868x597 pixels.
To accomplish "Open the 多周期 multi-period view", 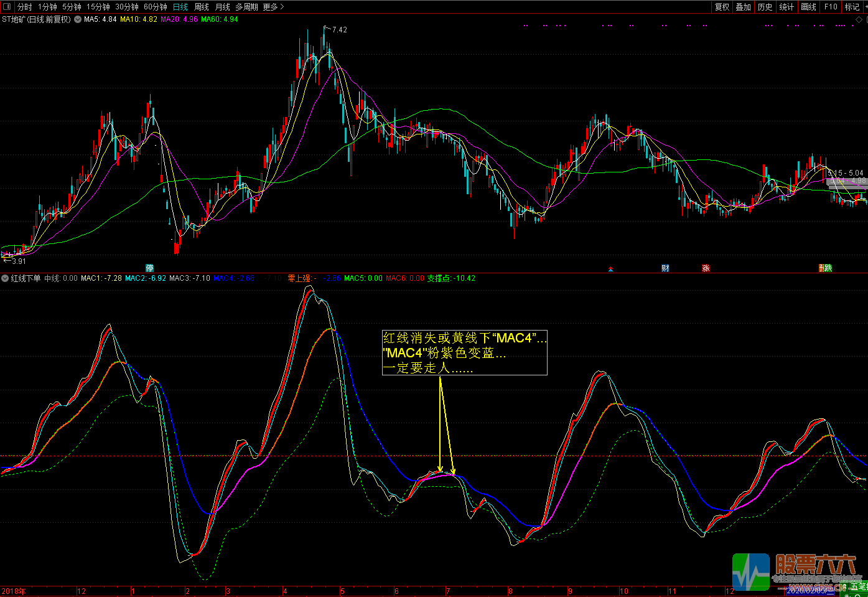I will pyautogui.click(x=247, y=7).
